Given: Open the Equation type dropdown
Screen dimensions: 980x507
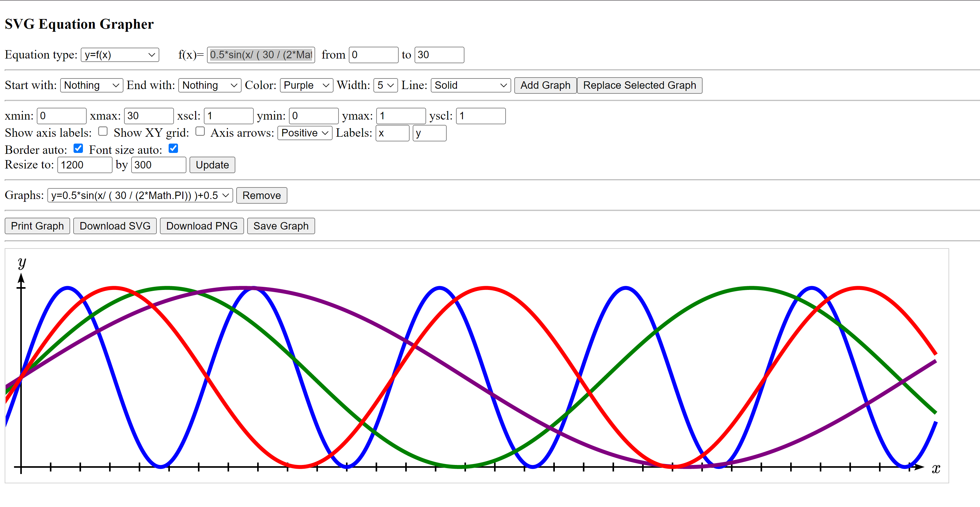Looking at the screenshot, I should click(120, 55).
